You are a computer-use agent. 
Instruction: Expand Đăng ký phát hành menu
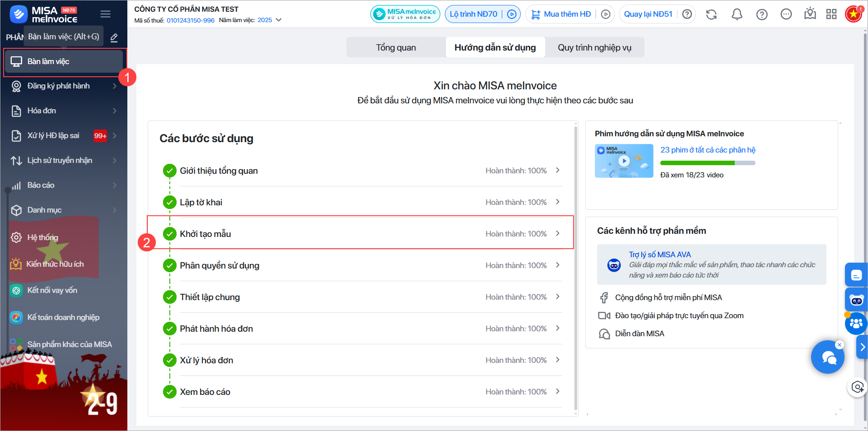[64, 86]
